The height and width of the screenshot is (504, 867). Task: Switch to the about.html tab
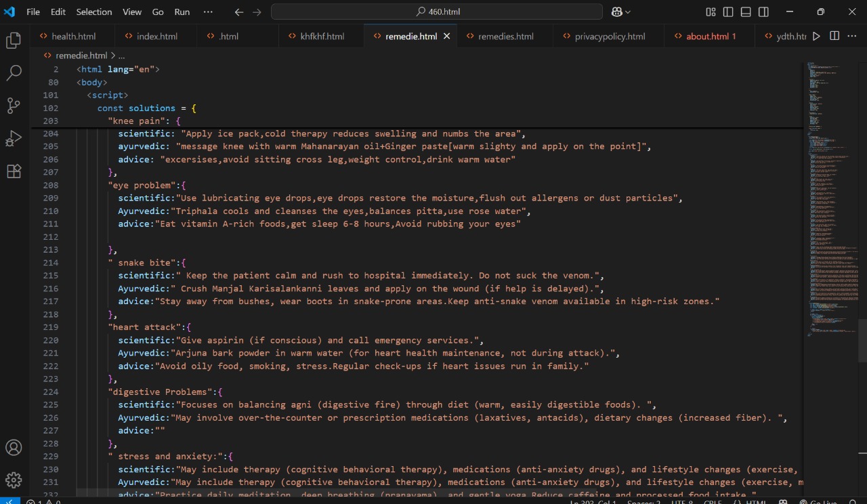[x=711, y=37]
